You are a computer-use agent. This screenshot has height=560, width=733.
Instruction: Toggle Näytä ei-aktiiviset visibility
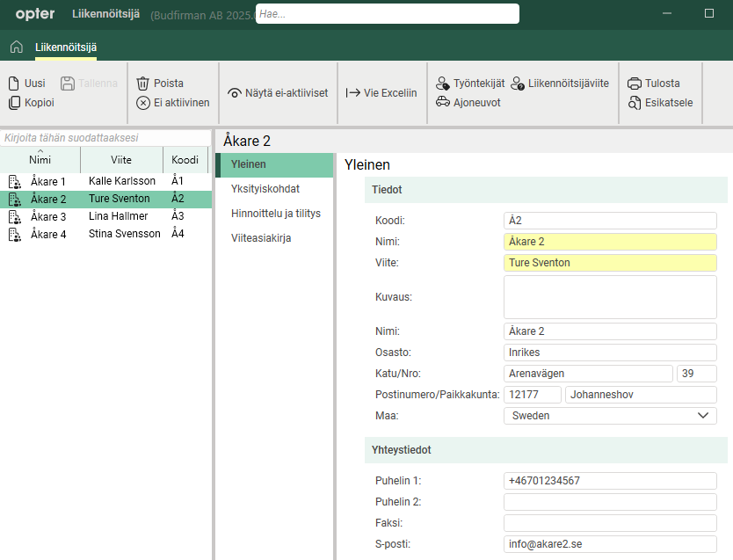coord(278,93)
